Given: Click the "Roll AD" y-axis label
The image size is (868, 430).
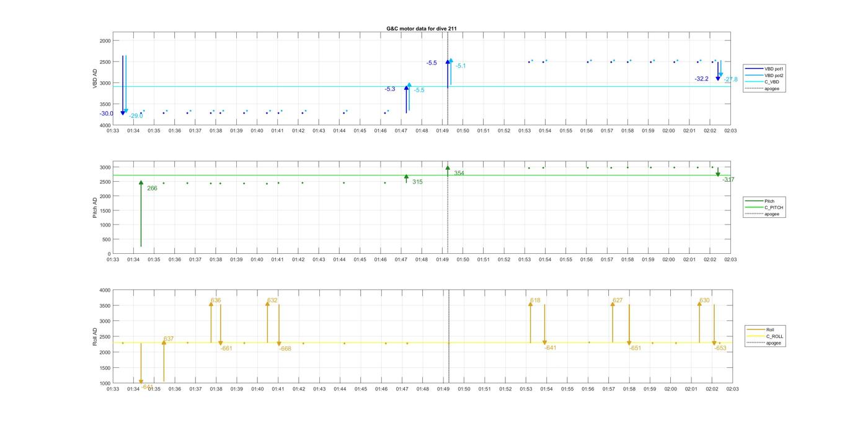Looking at the screenshot, I should tap(95, 336).
